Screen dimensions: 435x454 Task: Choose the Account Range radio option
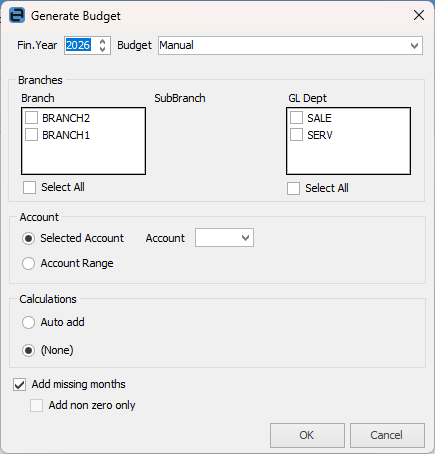pyautogui.click(x=28, y=263)
